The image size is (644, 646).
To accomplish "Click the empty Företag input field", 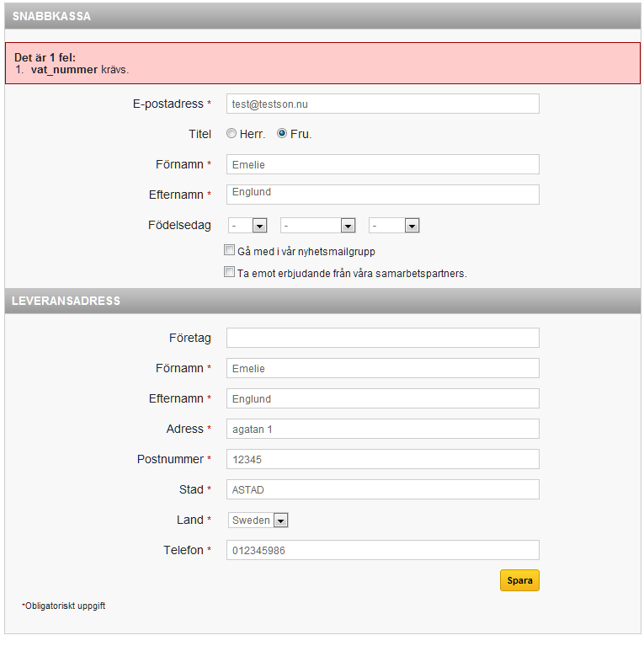I will click(383, 338).
